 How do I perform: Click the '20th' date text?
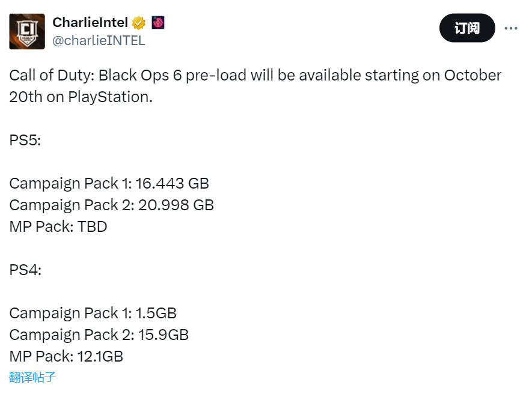point(26,97)
